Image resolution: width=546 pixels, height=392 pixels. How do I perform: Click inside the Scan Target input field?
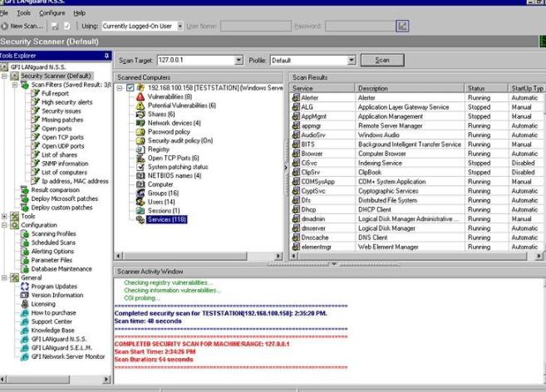coord(196,61)
